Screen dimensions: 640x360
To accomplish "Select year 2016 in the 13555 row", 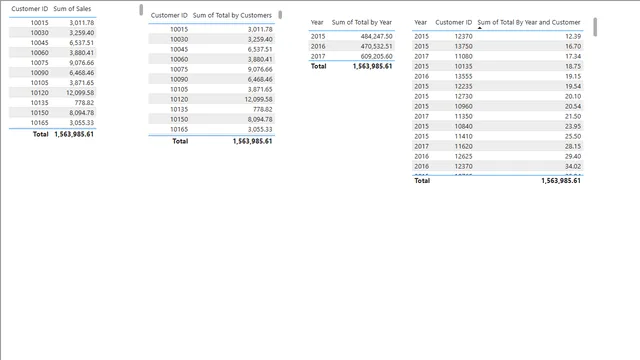I will [x=422, y=76].
